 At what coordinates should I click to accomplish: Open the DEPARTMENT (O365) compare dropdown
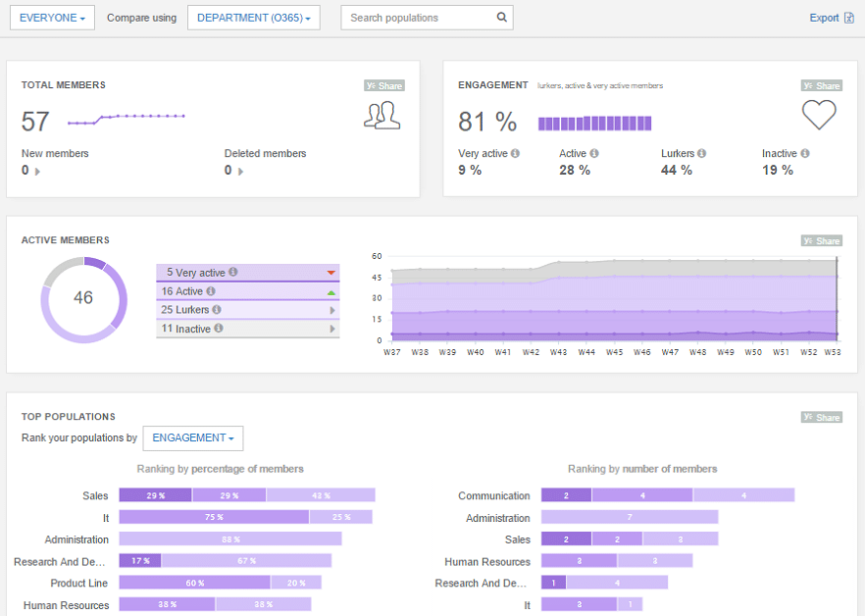click(253, 18)
